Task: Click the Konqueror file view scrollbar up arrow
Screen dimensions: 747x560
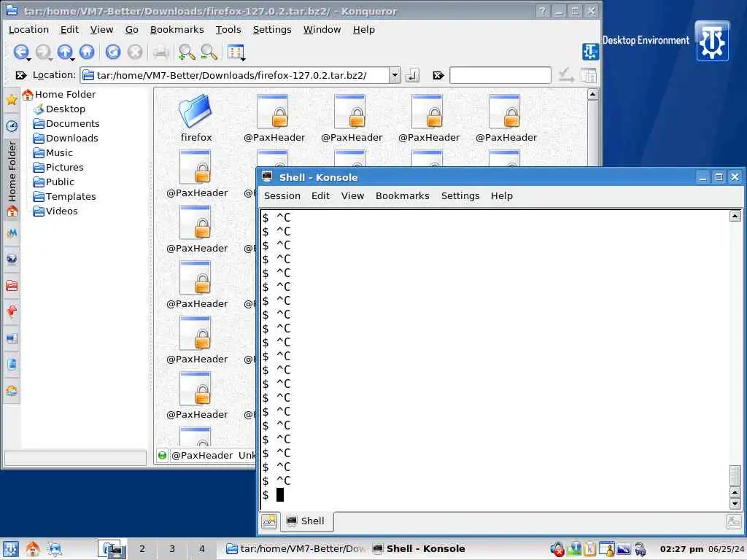Action: 592,94
